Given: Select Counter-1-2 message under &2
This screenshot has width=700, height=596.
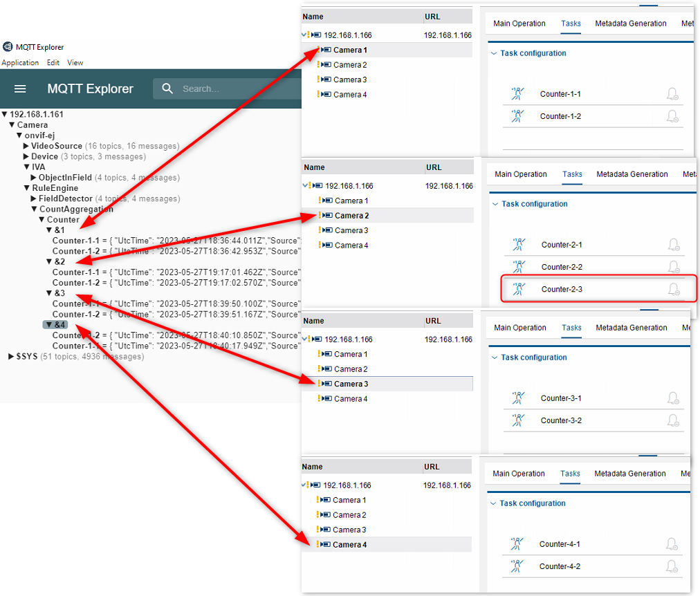Looking at the screenshot, I should 177,283.
